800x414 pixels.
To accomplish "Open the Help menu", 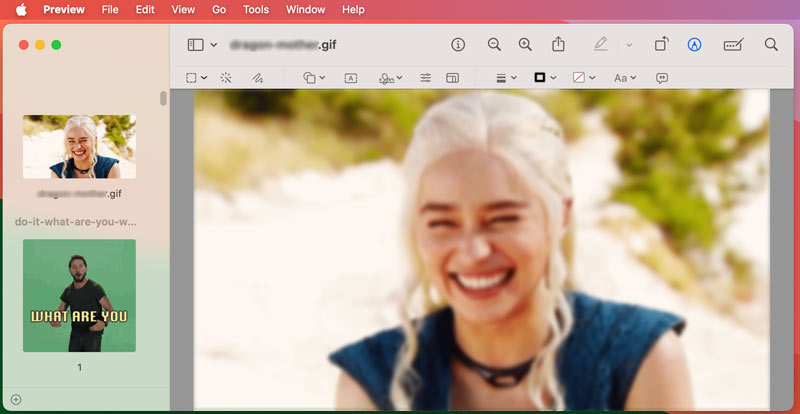I will (x=353, y=10).
